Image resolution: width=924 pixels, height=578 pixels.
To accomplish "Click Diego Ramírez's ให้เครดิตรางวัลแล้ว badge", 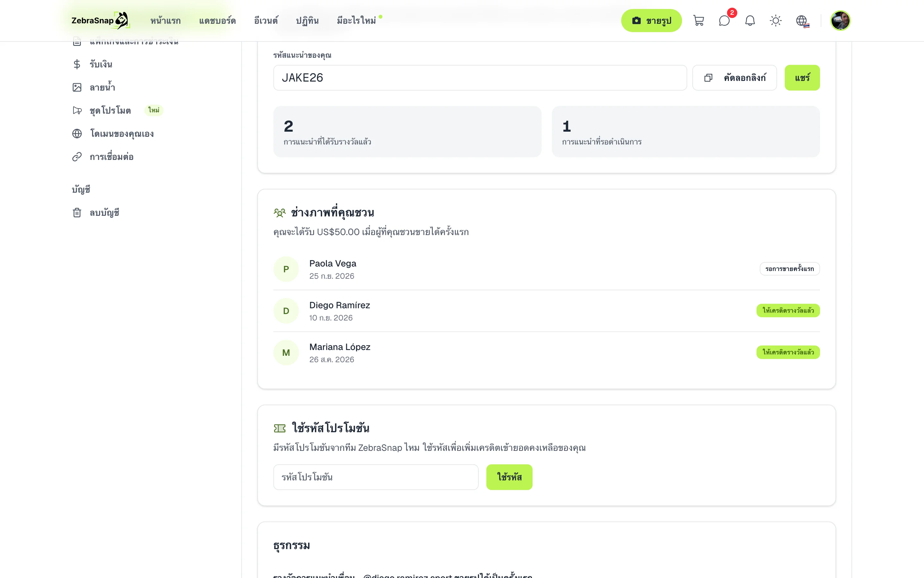I will point(788,311).
